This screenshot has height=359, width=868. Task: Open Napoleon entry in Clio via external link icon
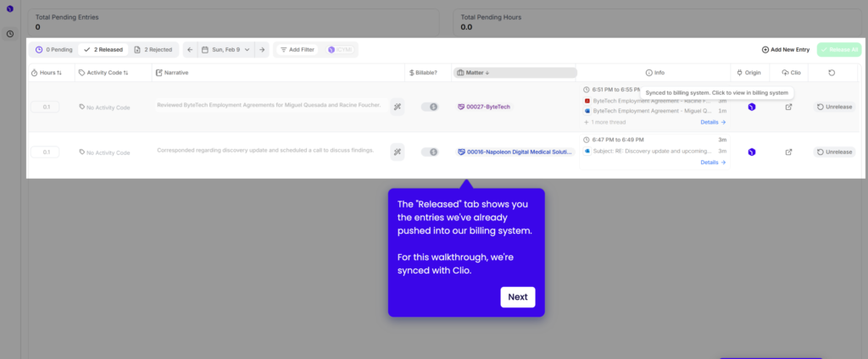tap(788, 152)
